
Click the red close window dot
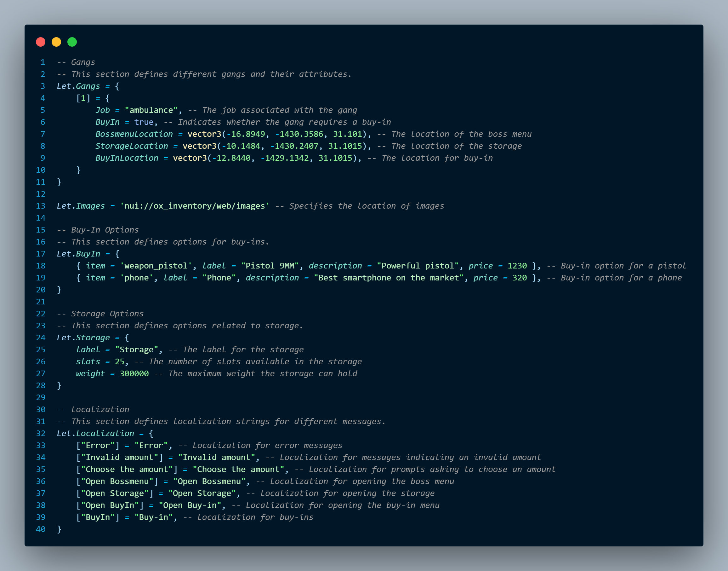[41, 42]
